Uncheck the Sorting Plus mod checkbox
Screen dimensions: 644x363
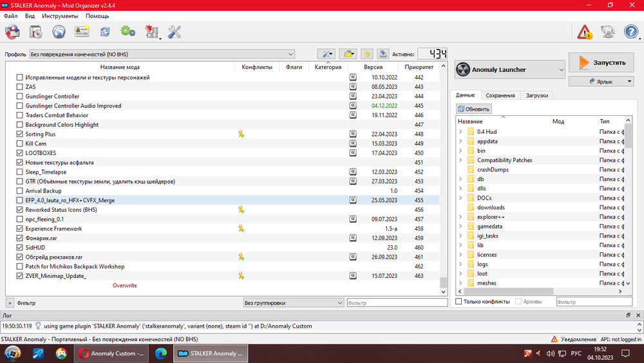coord(19,135)
